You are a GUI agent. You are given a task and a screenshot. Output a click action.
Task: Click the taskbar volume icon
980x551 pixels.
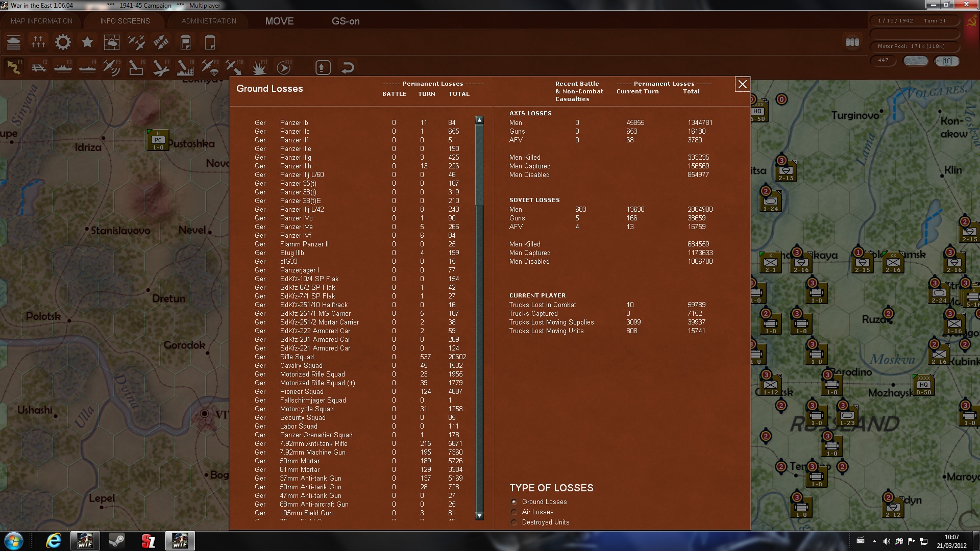pyautogui.click(x=887, y=541)
